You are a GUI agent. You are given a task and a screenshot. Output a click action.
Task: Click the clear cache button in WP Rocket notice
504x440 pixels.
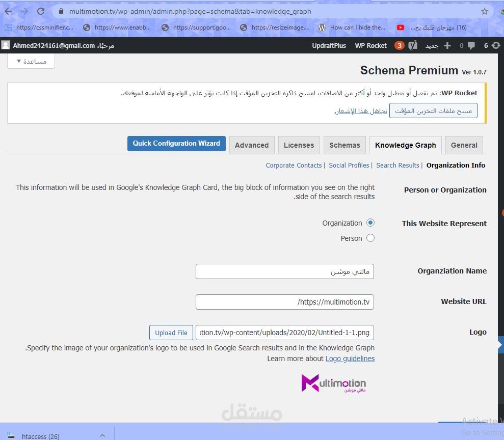(x=433, y=111)
